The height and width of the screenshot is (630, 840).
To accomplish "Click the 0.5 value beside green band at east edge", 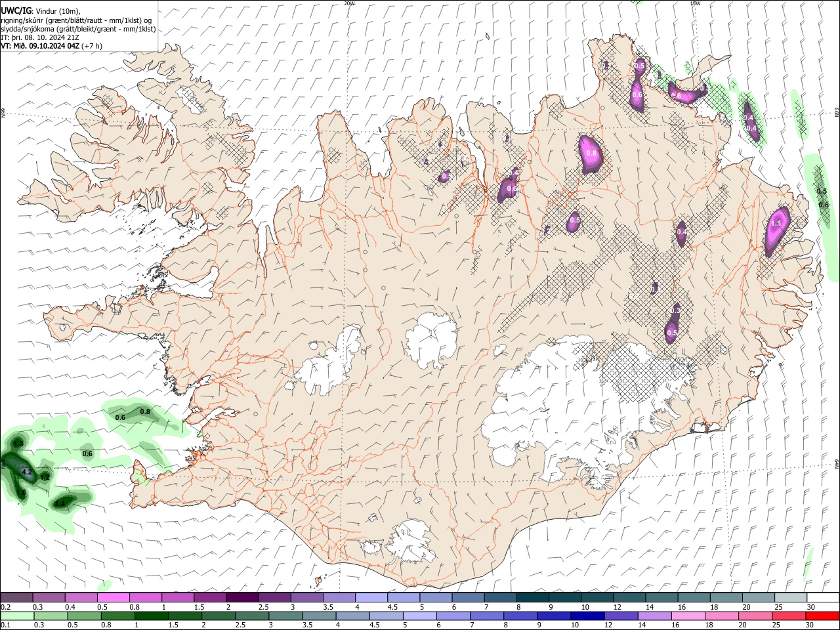I will [x=822, y=191].
